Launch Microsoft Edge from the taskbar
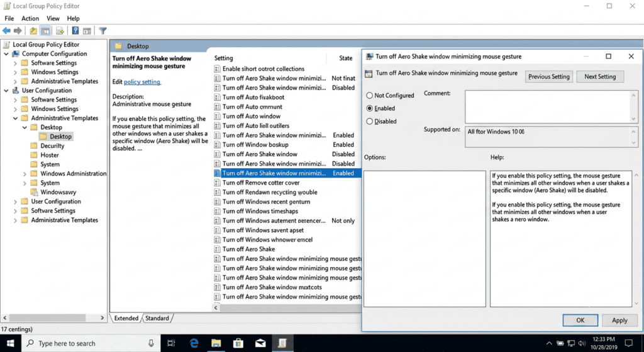Screen dimensions: 644x352 pos(194,343)
